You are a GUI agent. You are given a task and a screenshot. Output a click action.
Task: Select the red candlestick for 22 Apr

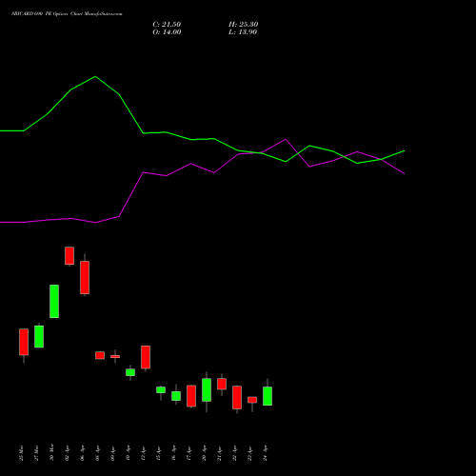(237, 397)
